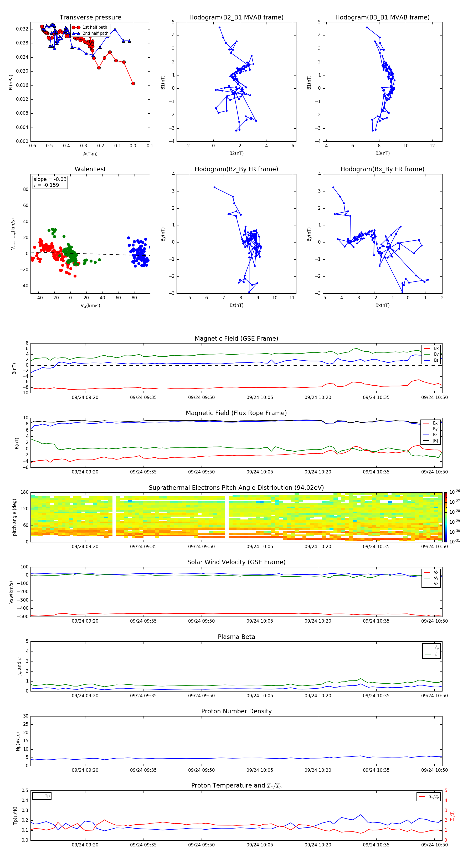Click the 0.032 tick on Transverse pressure axis
The width and height of the screenshot is (473, 868).
click(x=22, y=29)
